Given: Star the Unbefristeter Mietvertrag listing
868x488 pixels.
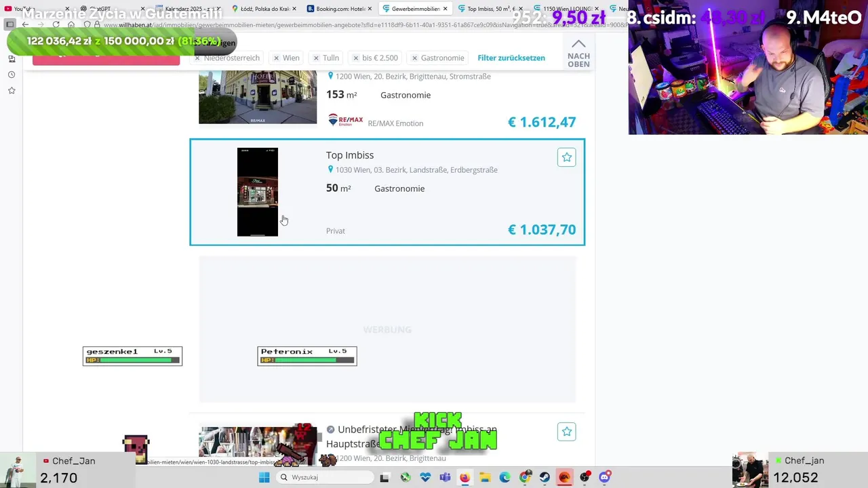Looking at the screenshot, I should (567, 432).
